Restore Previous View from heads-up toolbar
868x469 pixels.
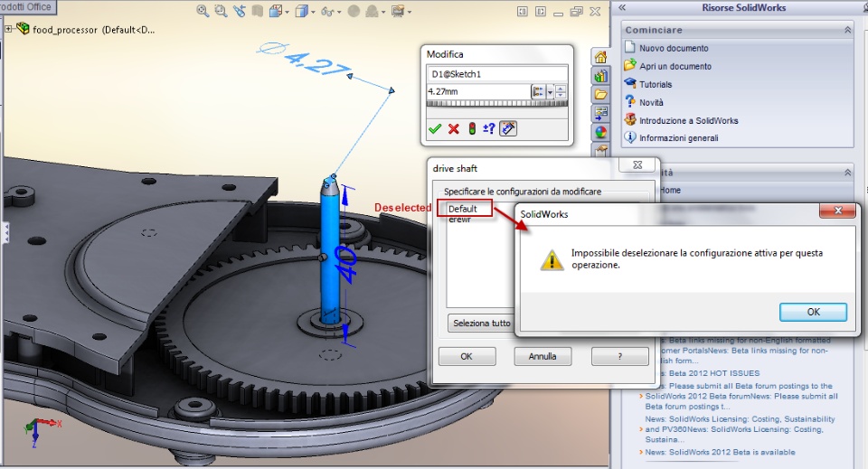tap(239, 11)
